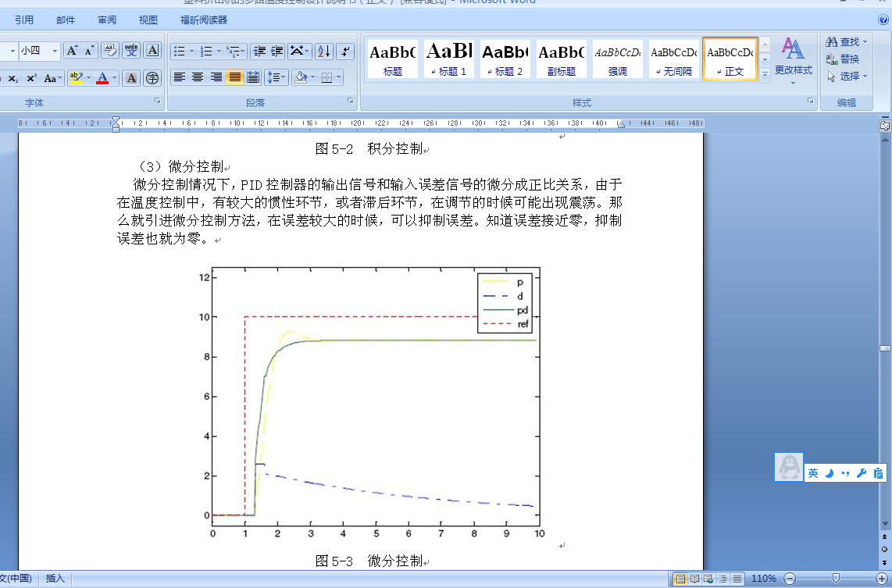Switch to full screen reading view
Viewport: 892px width, 588px height.
click(x=694, y=579)
